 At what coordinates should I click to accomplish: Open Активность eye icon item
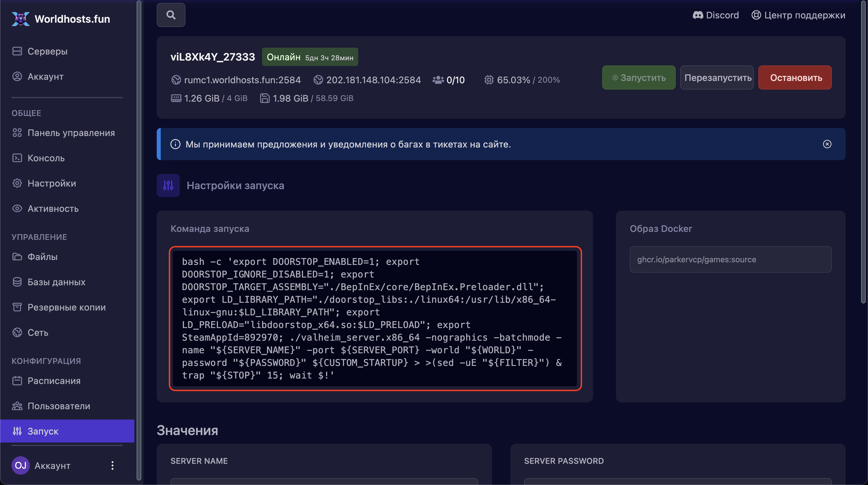tap(17, 208)
